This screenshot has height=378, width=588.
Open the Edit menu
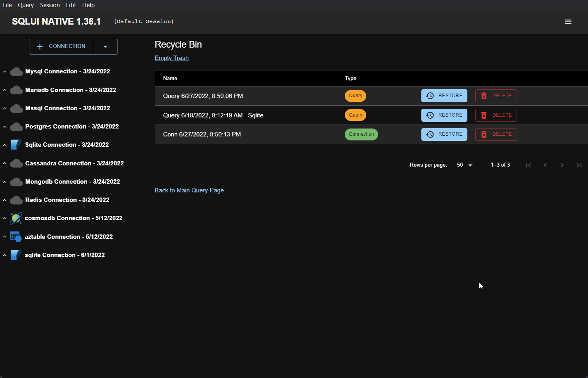(71, 5)
